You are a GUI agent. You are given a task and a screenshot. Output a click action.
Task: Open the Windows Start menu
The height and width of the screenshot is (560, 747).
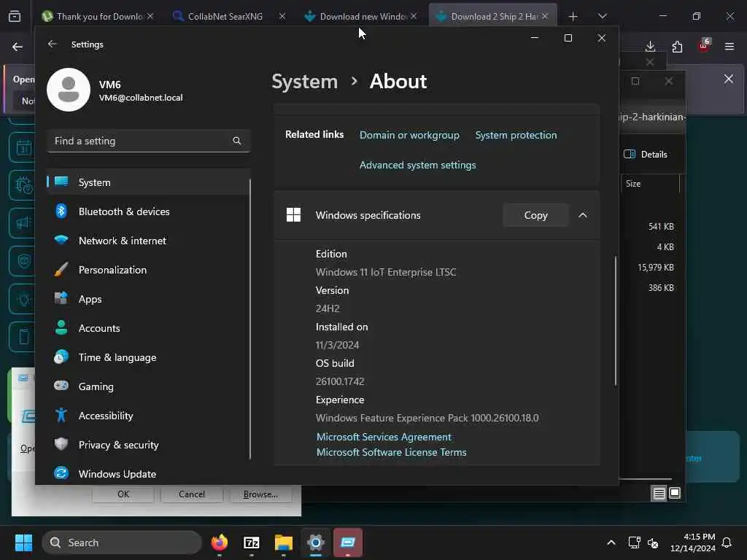(24, 542)
